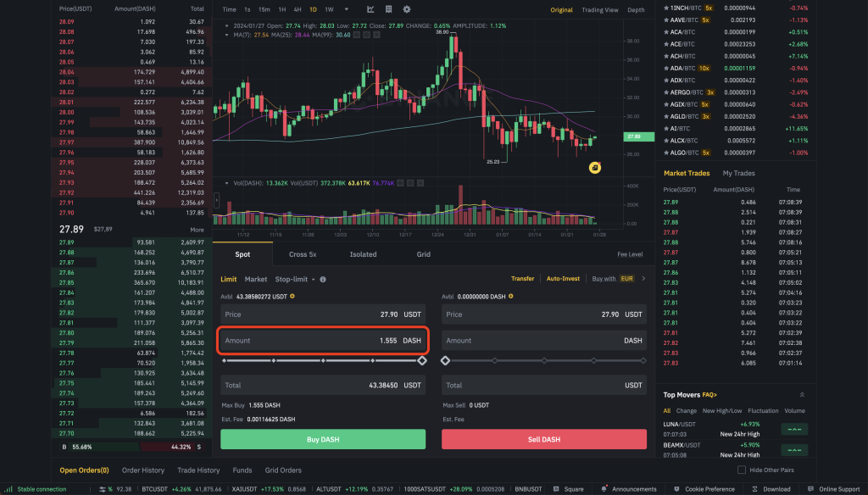Select the 15m timeframe
The width and height of the screenshot is (868, 495).
click(264, 9)
